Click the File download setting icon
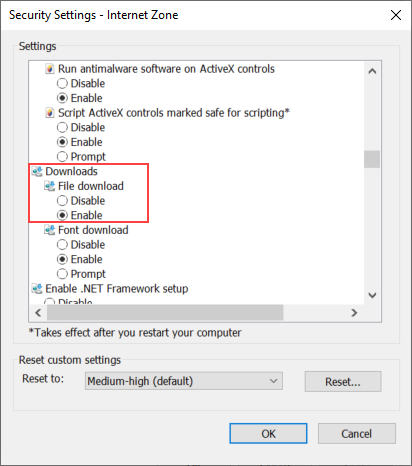This screenshot has width=412, height=466. tap(50, 186)
